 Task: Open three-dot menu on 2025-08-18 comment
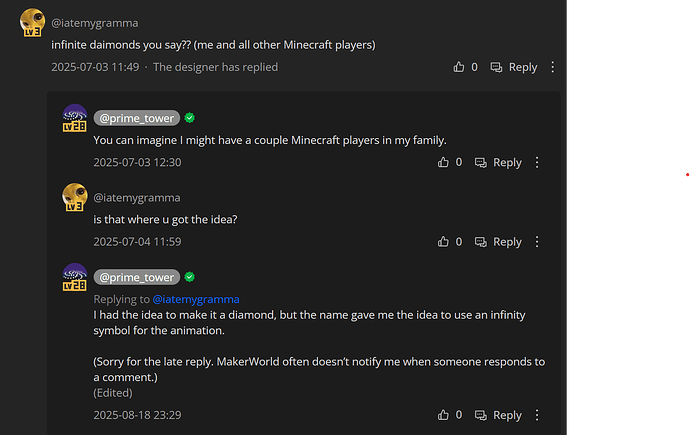(x=537, y=415)
